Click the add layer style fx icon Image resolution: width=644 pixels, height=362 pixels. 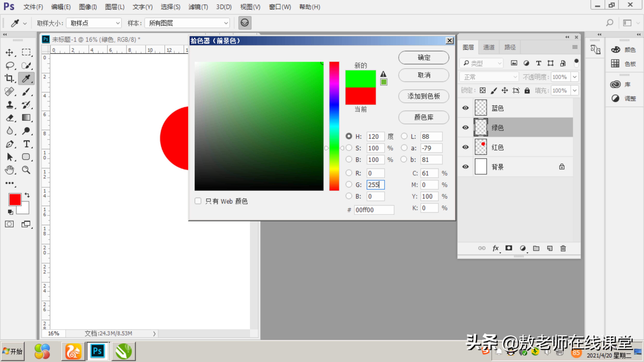click(x=495, y=248)
